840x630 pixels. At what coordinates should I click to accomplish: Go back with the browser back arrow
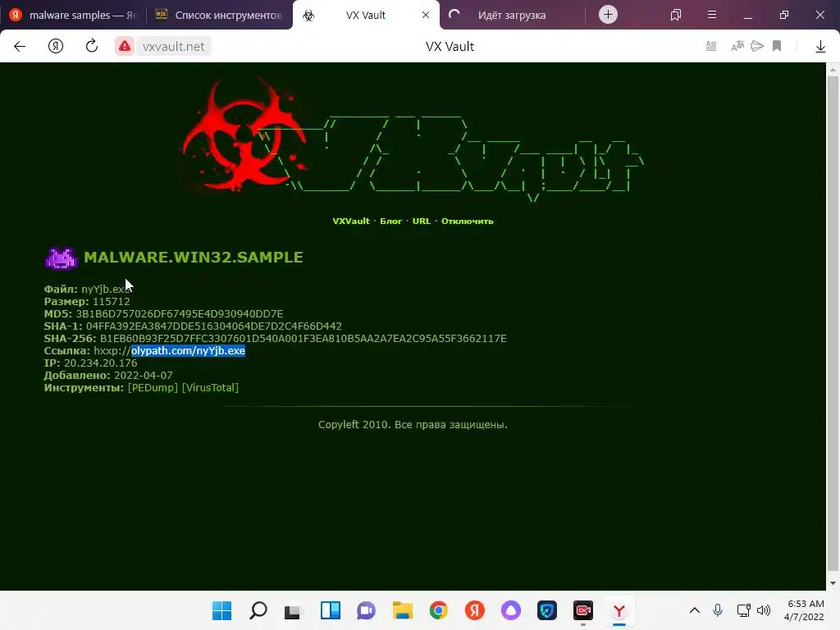20,47
